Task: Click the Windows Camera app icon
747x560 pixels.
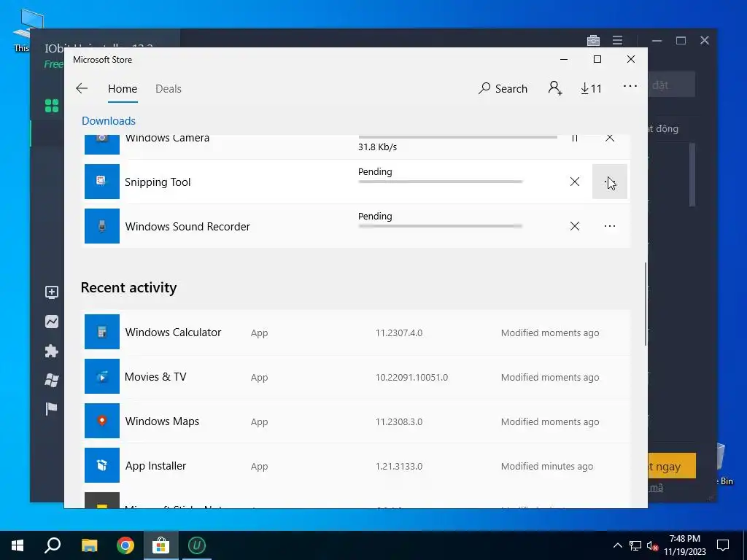Action: (102, 144)
